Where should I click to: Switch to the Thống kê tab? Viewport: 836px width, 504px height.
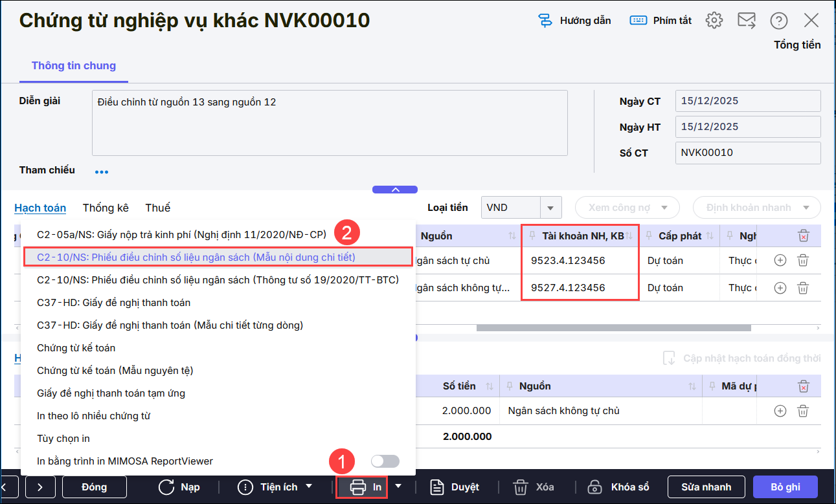(x=106, y=208)
